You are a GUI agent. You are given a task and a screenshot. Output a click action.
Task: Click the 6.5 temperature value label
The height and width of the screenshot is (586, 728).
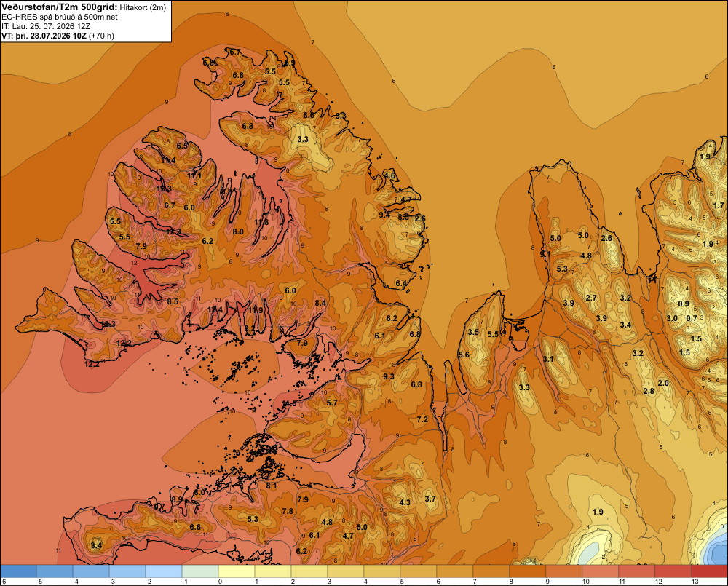pos(182,146)
